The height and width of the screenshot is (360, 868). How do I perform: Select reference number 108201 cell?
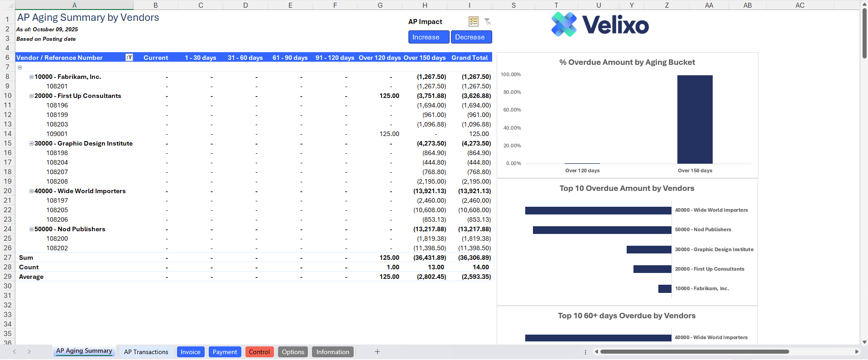pyautogui.click(x=57, y=86)
